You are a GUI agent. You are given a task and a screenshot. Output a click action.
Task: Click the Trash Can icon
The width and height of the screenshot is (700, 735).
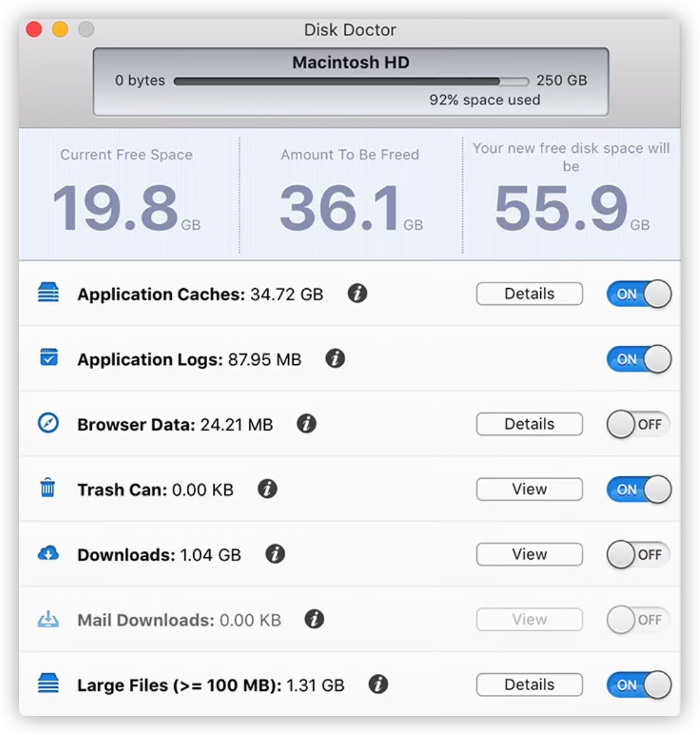click(x=48, y=488)
